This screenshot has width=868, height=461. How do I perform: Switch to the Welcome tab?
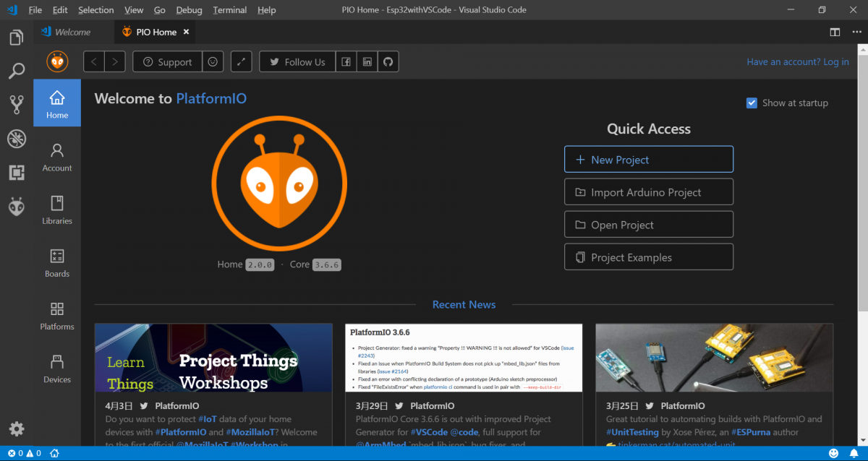[73, 32]
